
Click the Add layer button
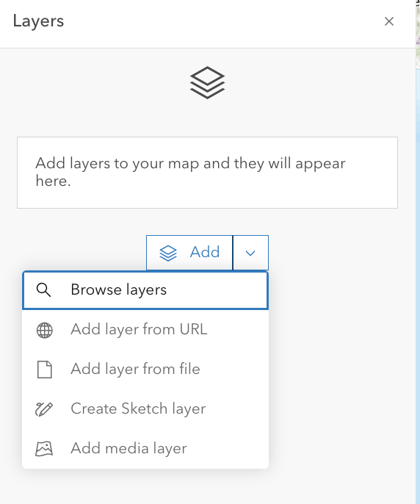(189, 253)
